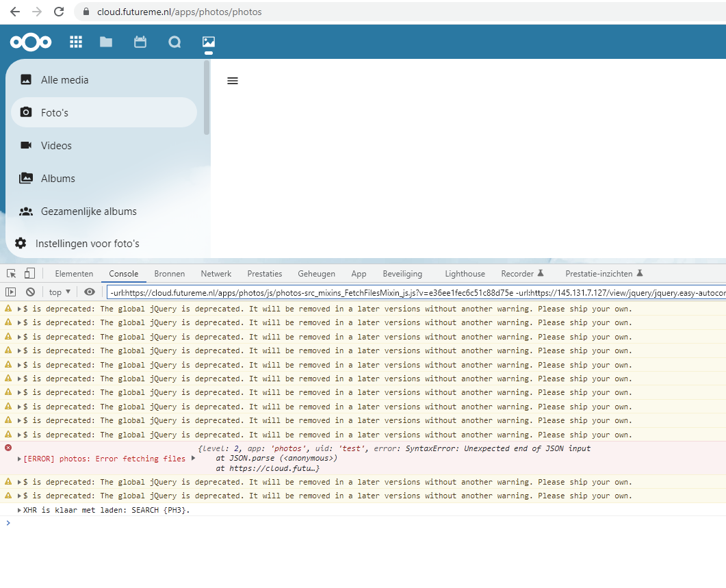
Task: Activate DevTools inspect element picker icon
Action: (12, 273)
